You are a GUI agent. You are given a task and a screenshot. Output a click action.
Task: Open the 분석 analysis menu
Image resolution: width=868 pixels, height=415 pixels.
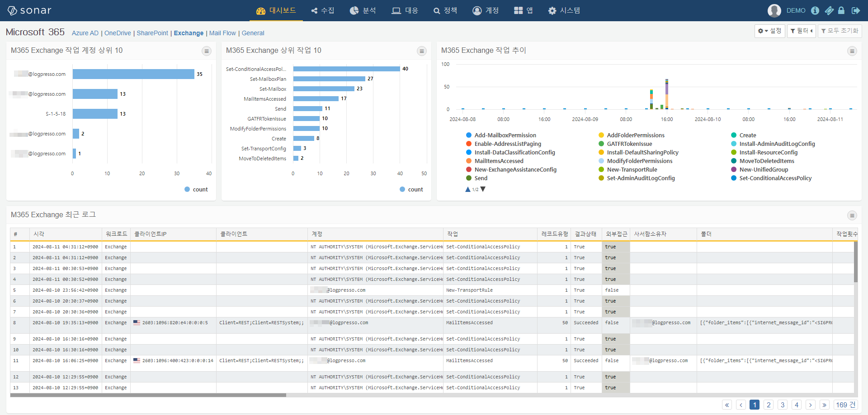coord(363,10)
